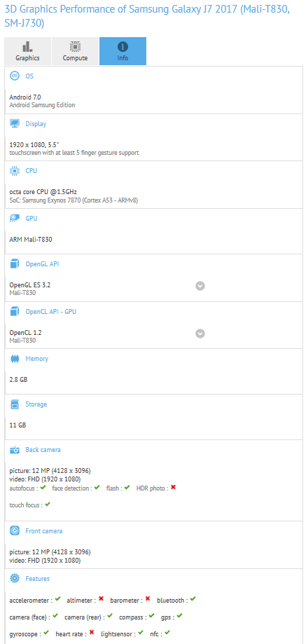
Task: Click the CPU chip icon
Action: (x=15, y=170)
